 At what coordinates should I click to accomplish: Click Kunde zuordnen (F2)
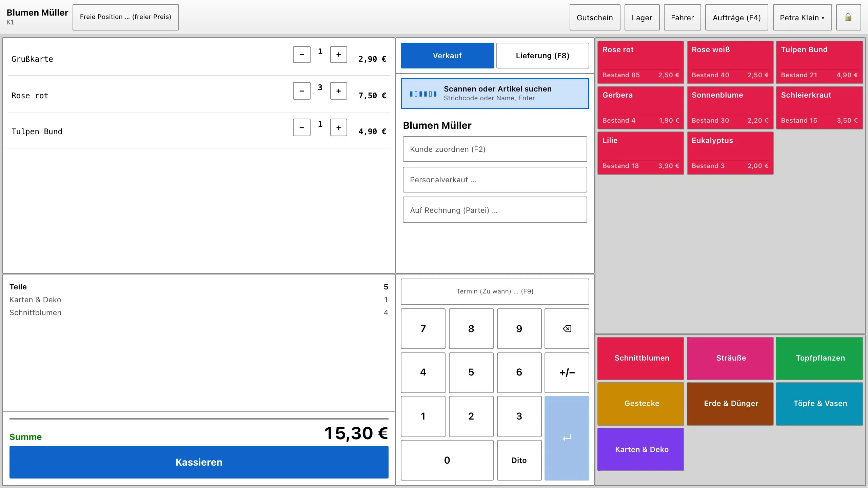pyautogui.click(x=495, y=149)
